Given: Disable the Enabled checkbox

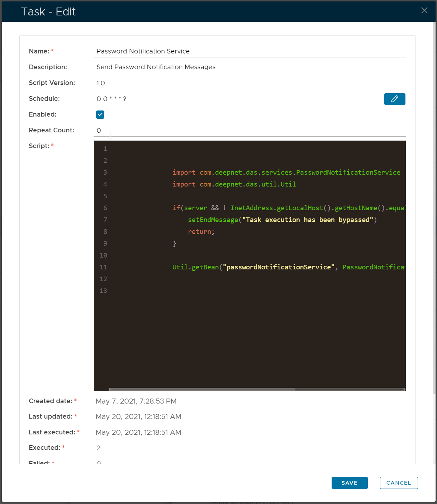Looking at the screenshot, I should [100, 114].
